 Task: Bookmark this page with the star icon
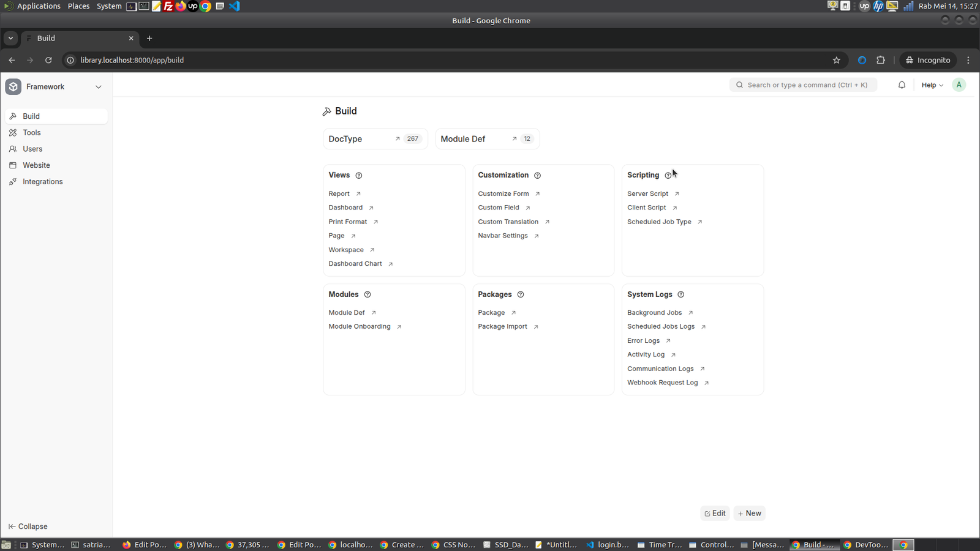click(x=837, y=60)
